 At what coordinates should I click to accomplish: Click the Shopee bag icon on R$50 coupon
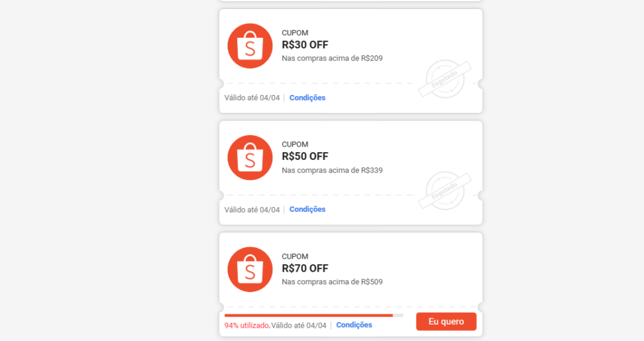point(250,157)
